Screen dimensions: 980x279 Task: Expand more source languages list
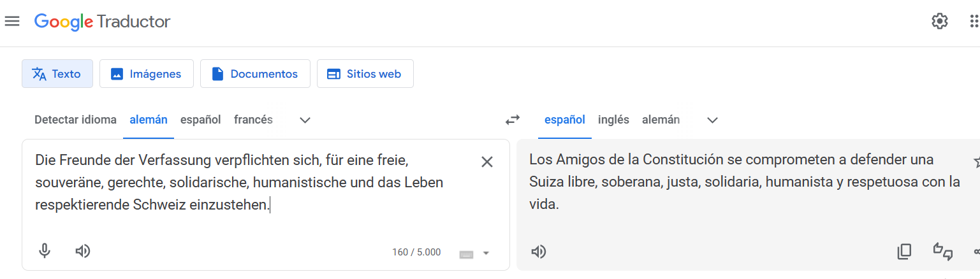tap(305, 120)
